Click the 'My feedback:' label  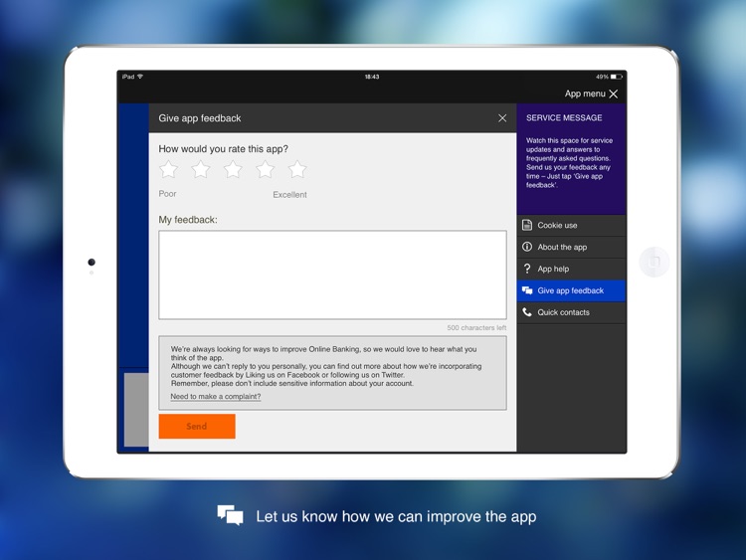[188, 220]
